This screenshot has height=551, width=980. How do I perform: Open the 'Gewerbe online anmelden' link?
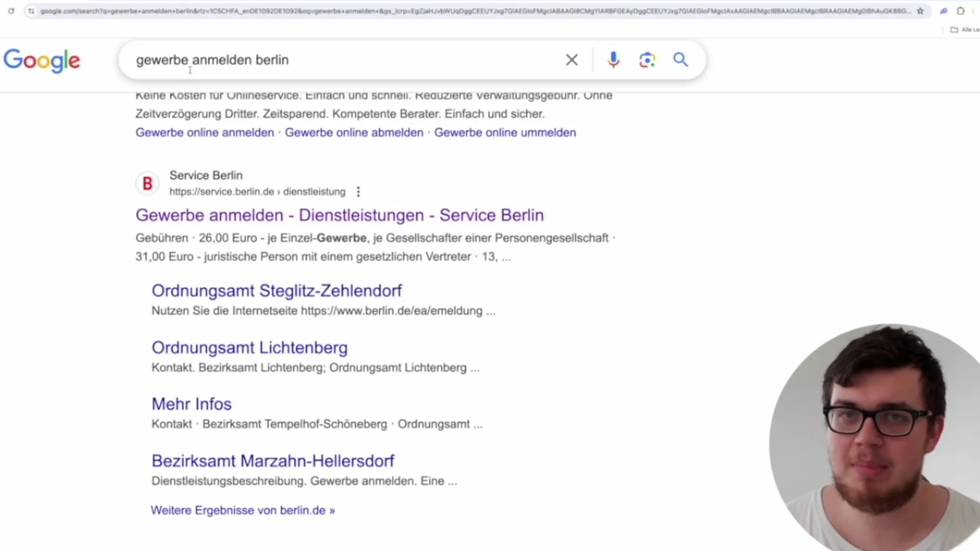pyautogui.click(x=204, y=132)
